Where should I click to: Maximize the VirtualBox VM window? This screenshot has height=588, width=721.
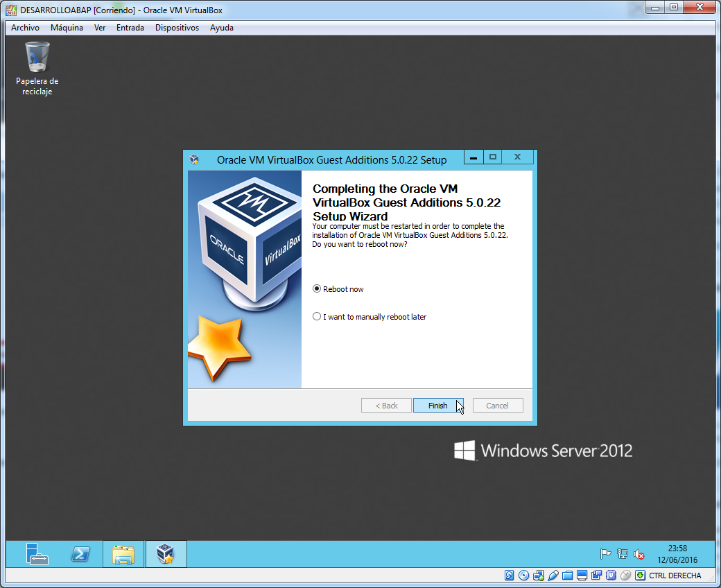(674, 8)
